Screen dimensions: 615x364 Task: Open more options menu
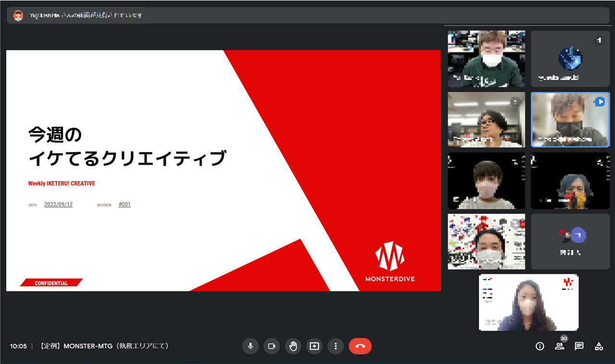point(335,346)
